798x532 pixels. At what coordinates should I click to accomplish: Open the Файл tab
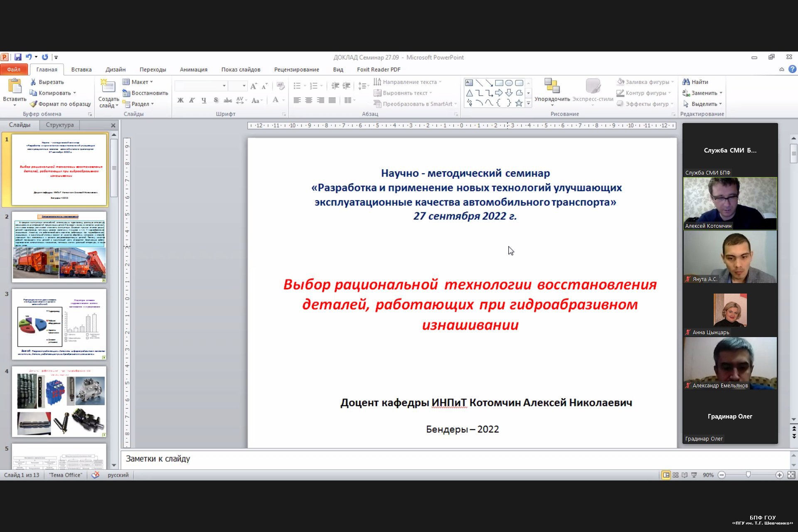tap(14, 69)
